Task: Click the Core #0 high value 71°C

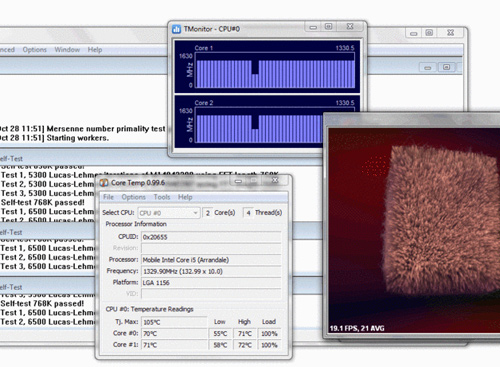Action: [x=245, y=334]
